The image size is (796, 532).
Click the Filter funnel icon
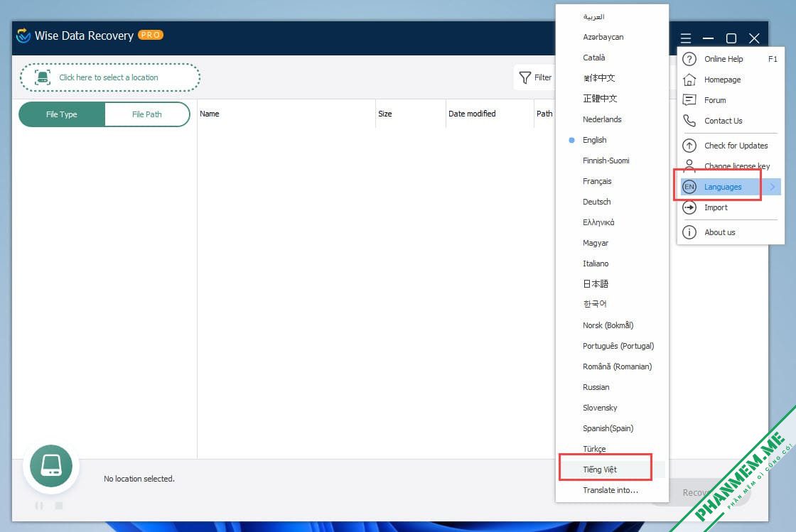point(525,77)
